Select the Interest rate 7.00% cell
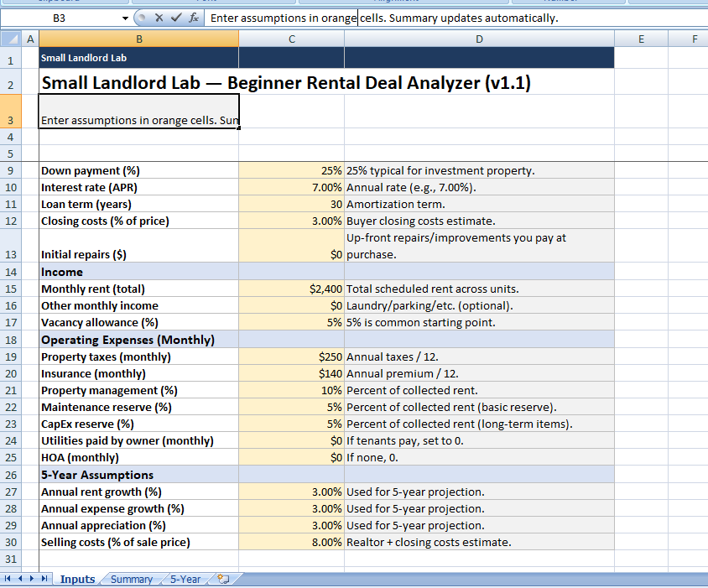Viewport: 708px width, 588px height. coord(291,187)
